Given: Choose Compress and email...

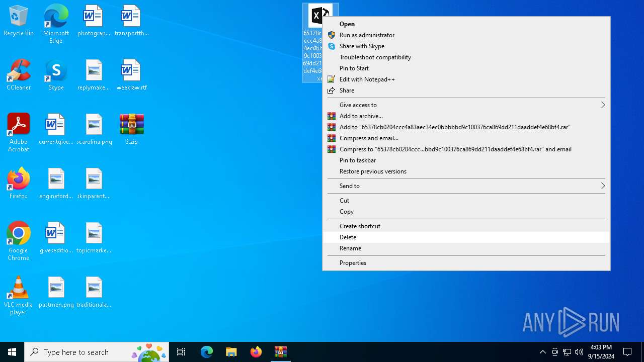Looking at the screenshot, I should click(x=466, y=138).
